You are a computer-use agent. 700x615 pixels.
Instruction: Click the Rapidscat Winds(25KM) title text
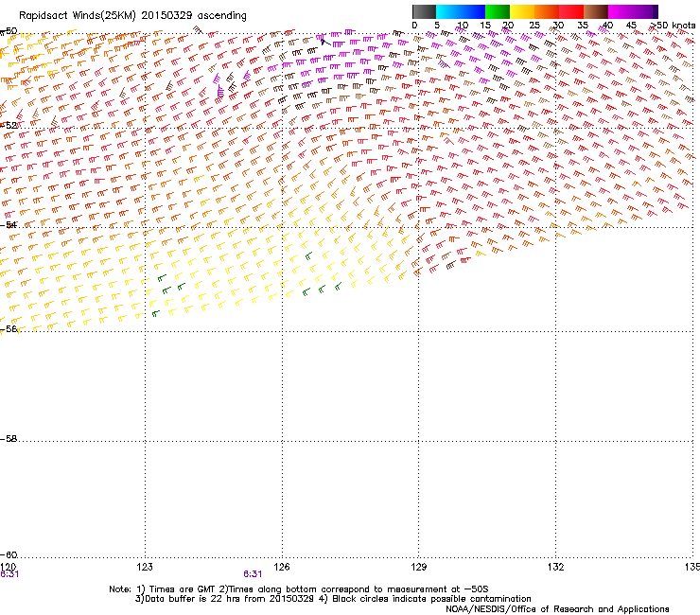pyautogui.click(x=132, y=16)
